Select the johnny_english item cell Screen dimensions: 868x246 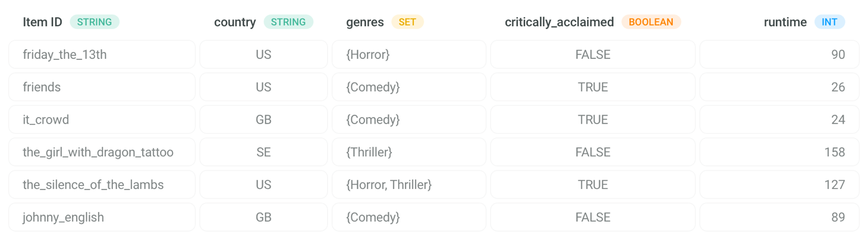pyautogui.click(x=102, y=217)
